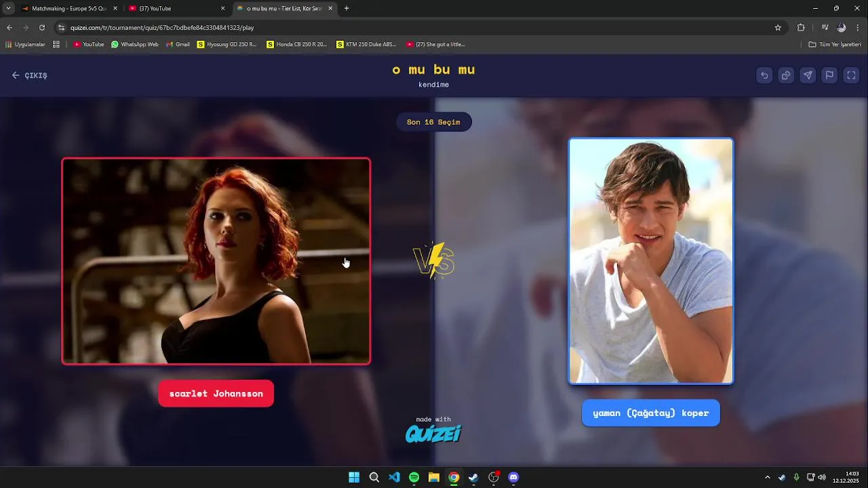This screenshot has width=868, height=488.
Task: Pick the smiling man image card
Action: coord(651,261)
